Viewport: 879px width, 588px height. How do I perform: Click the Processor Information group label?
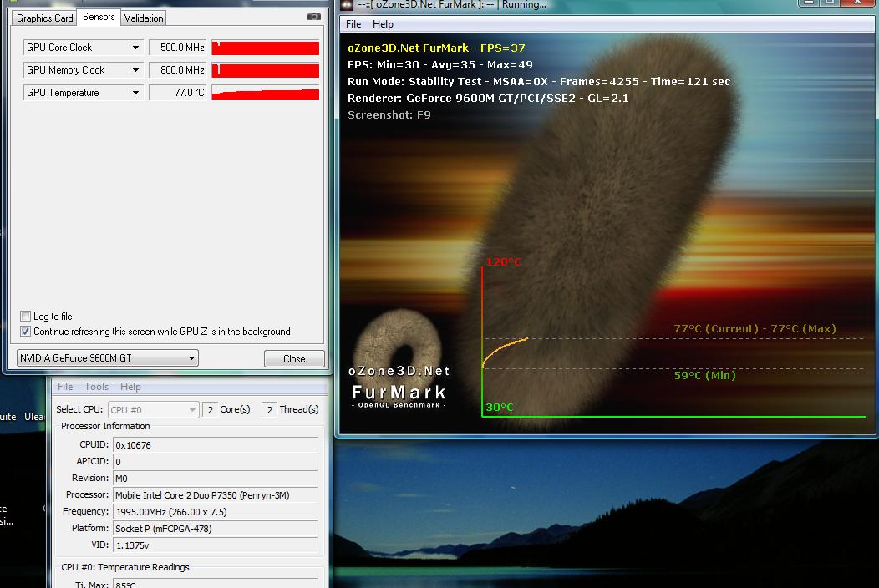point(105,427)
